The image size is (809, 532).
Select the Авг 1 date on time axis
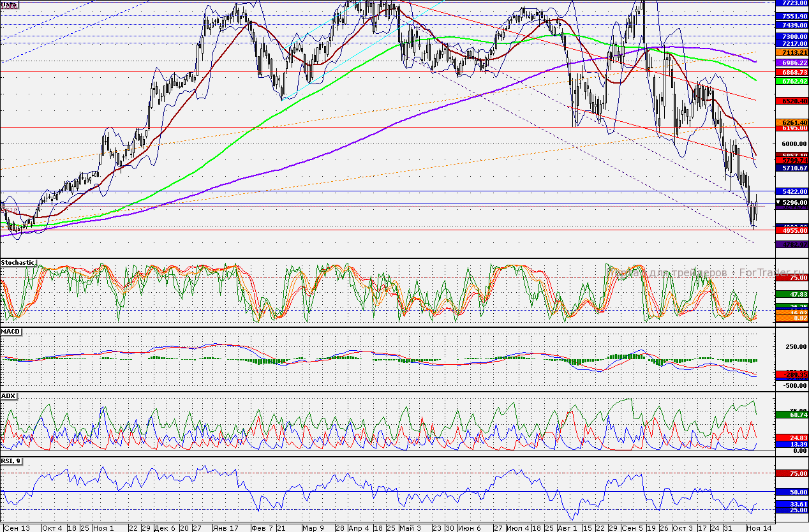click(x=565, y=528)
